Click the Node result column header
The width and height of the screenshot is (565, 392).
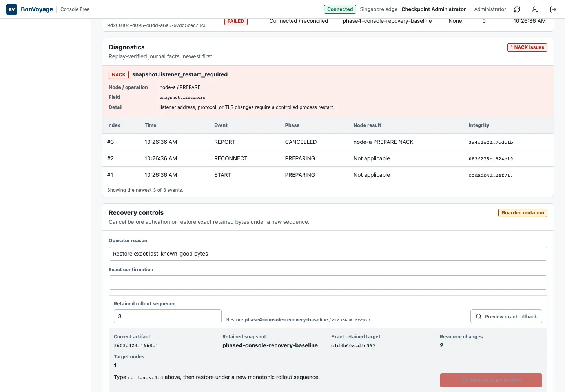[x=367, y=125]
